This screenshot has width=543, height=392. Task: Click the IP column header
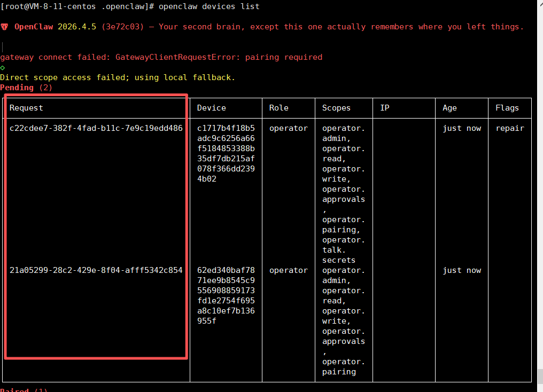(385, 108)
